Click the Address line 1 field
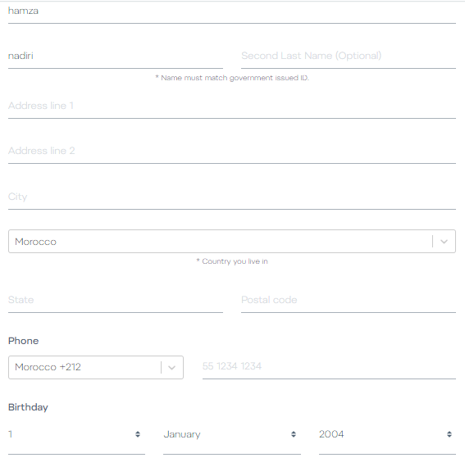This screenshot has height=476, width=465. click(232, 107)
